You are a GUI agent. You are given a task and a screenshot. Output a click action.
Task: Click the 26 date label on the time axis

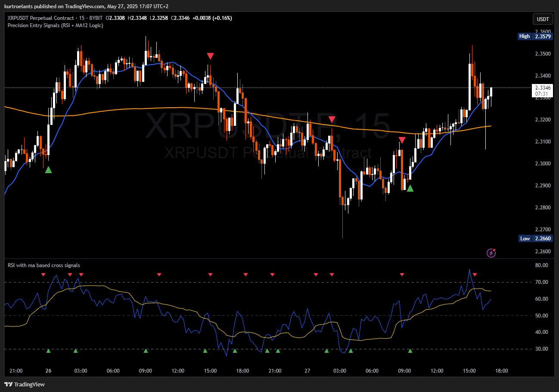point(48,371)
